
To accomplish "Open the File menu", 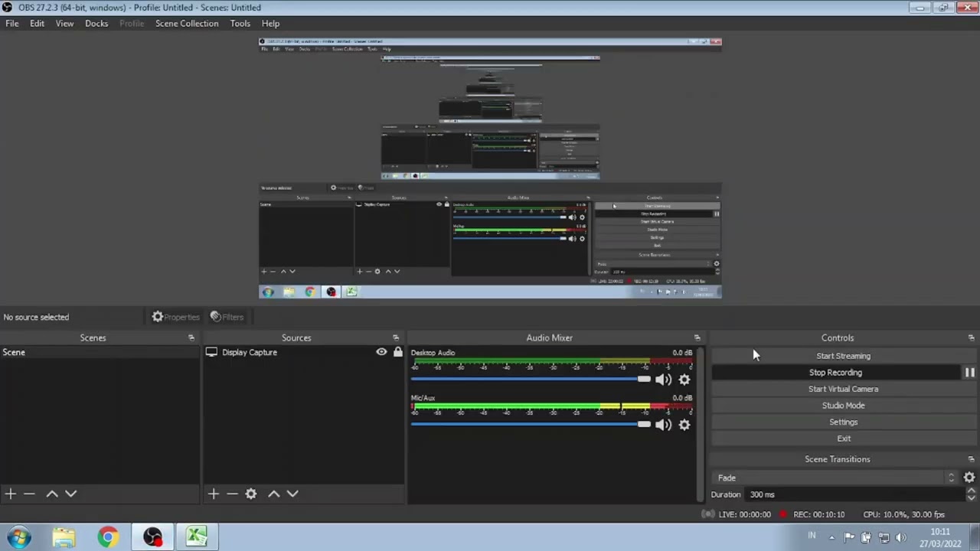I will [12, 23].
